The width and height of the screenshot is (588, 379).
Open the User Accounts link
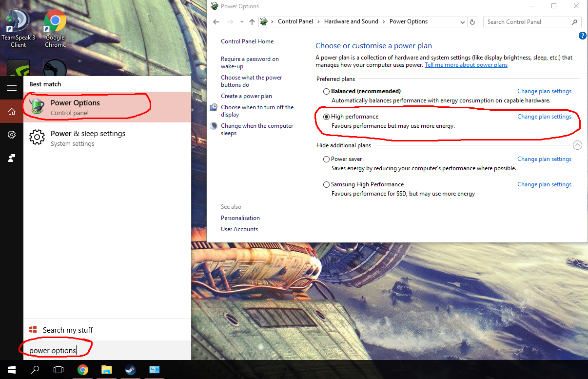point(239,229)
